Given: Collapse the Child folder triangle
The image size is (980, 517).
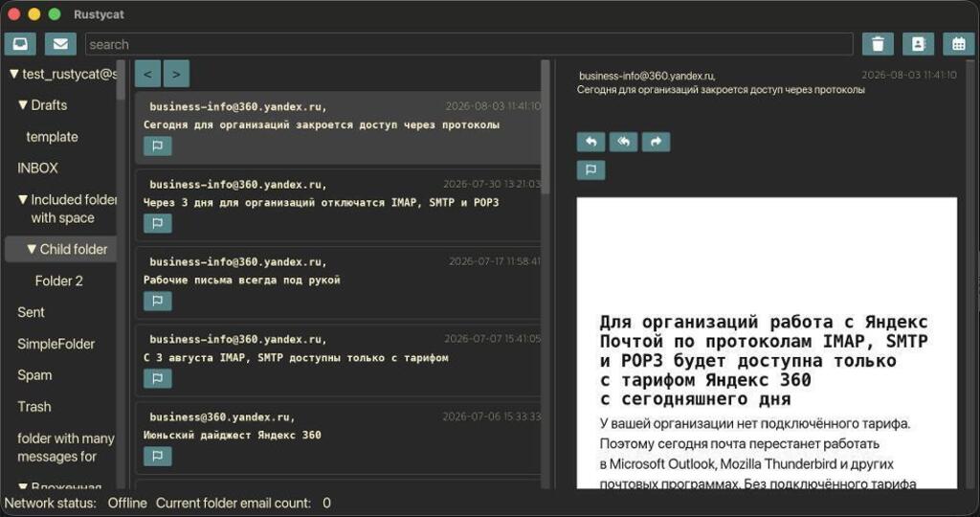Looking at the screenshot, I should pyautogui.click(x=32, y=249).
